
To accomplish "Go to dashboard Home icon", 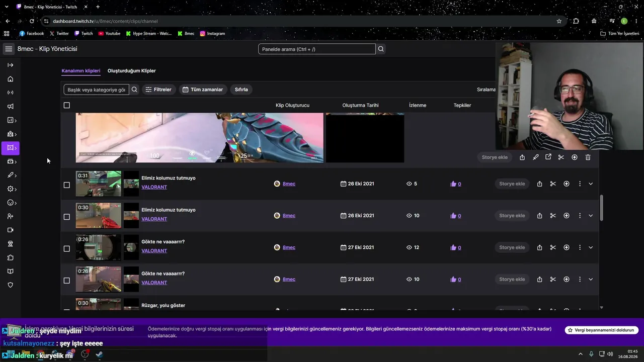I will [10, 79].
